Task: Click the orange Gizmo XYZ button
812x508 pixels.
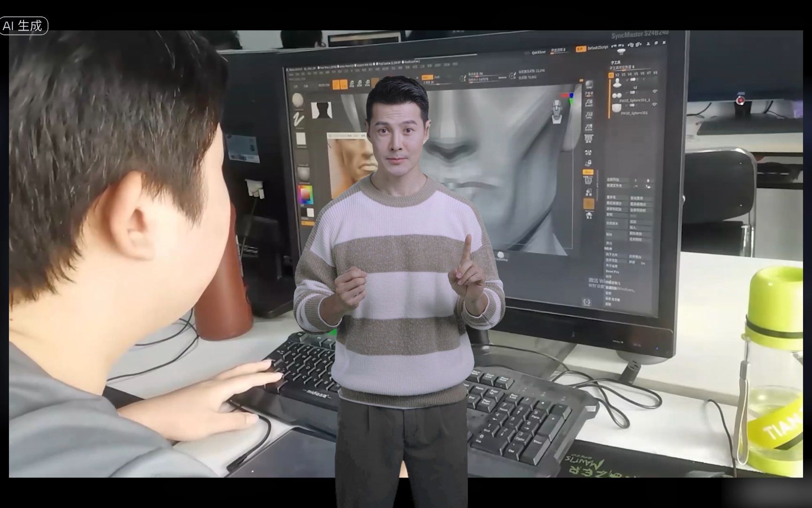Action: point(588,173)
